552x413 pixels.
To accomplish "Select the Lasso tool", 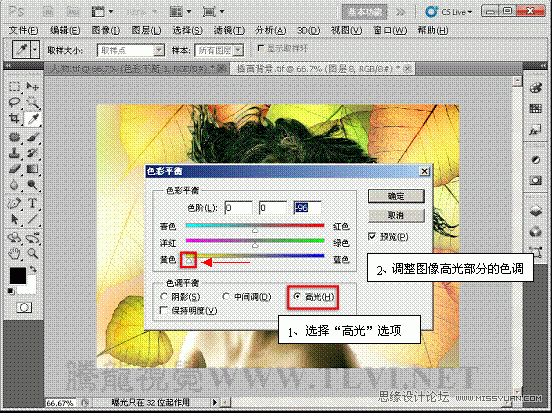I will click(x=14, y=102).
